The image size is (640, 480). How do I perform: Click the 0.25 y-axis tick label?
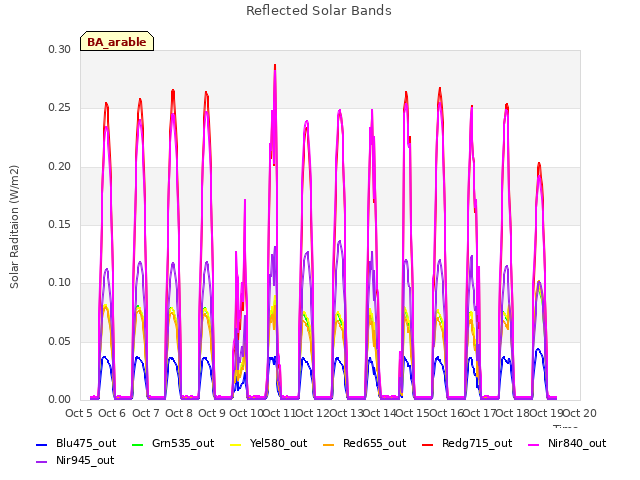tap(59, 108)
